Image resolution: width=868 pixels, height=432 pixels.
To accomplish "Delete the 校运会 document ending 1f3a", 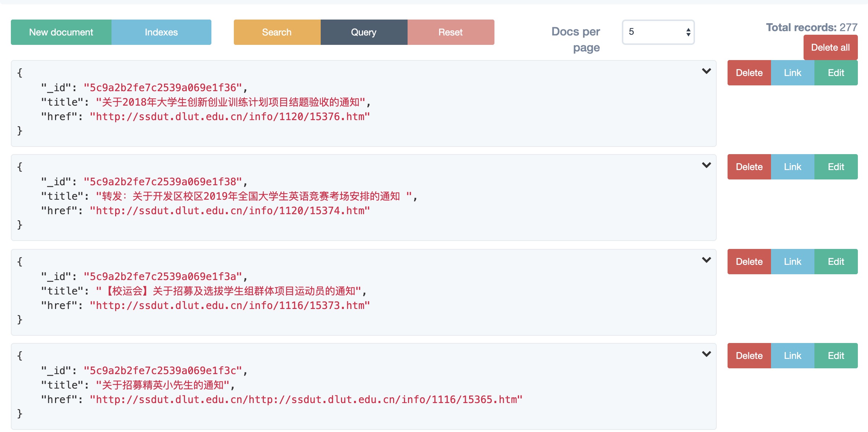I will pos(749,262).
